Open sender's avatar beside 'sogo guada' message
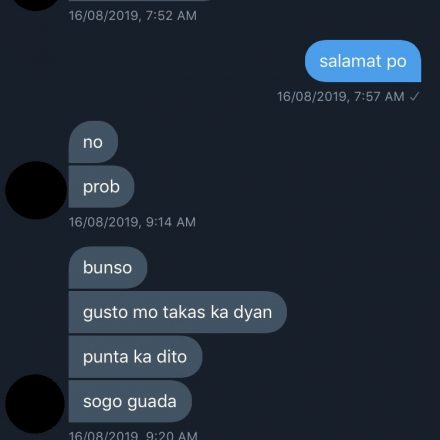The image size is (440, 440). click(35, 404)
